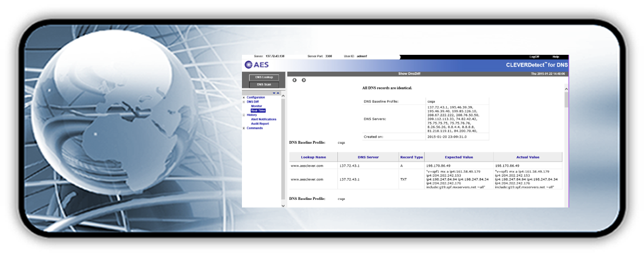
Task: Click sidebar scrollbar up arrow
Action: tap(283, 95)
